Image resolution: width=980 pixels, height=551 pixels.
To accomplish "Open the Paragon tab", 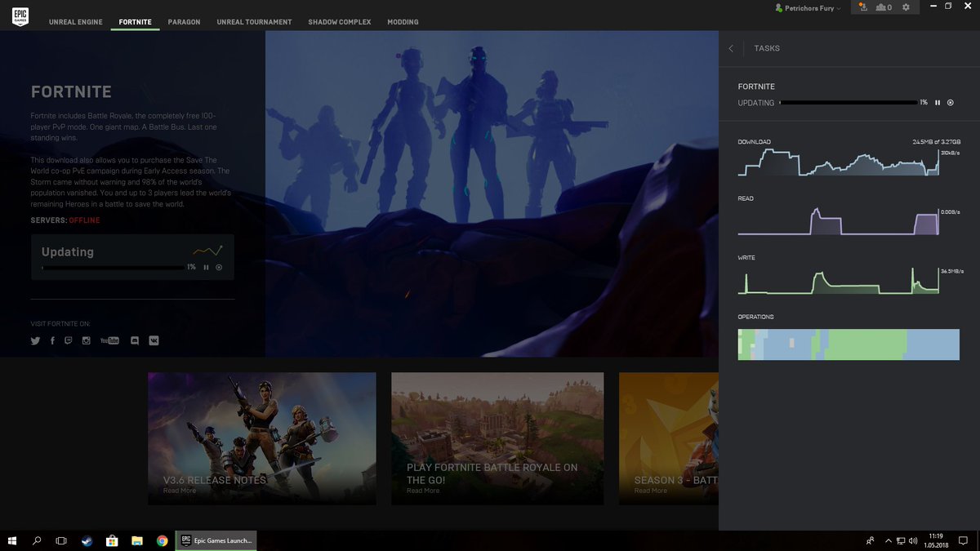I will click(x=184, y=22).
